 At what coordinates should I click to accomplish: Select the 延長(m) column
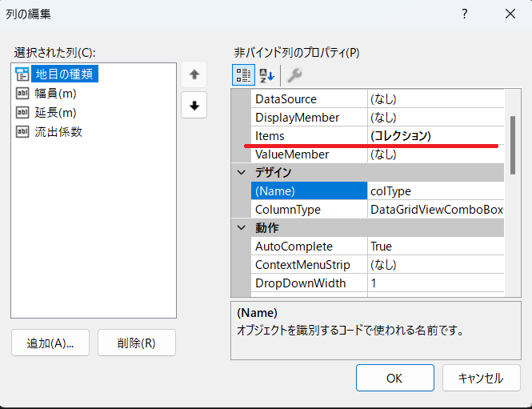pyautogui.click(x=55, y=113)
